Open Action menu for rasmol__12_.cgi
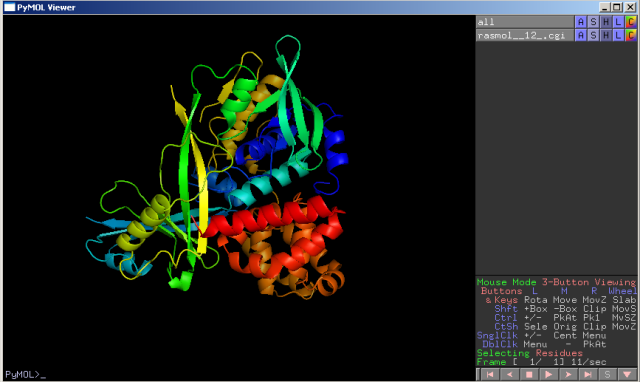 pos(580,36)
